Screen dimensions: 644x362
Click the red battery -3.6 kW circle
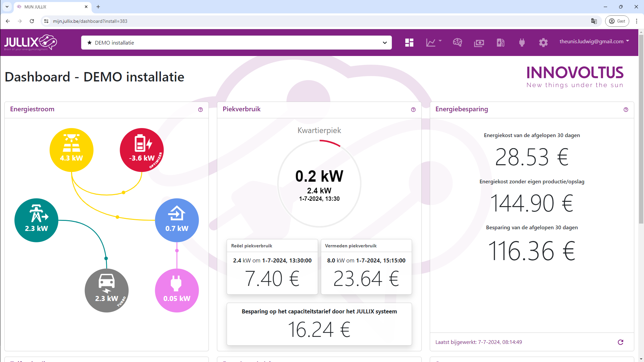pos(142,150)
